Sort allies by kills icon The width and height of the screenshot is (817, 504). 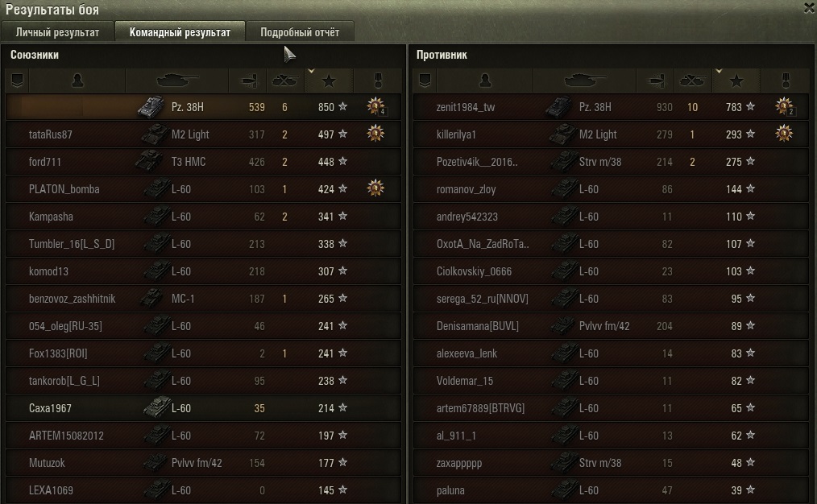[x=285, y=81]
